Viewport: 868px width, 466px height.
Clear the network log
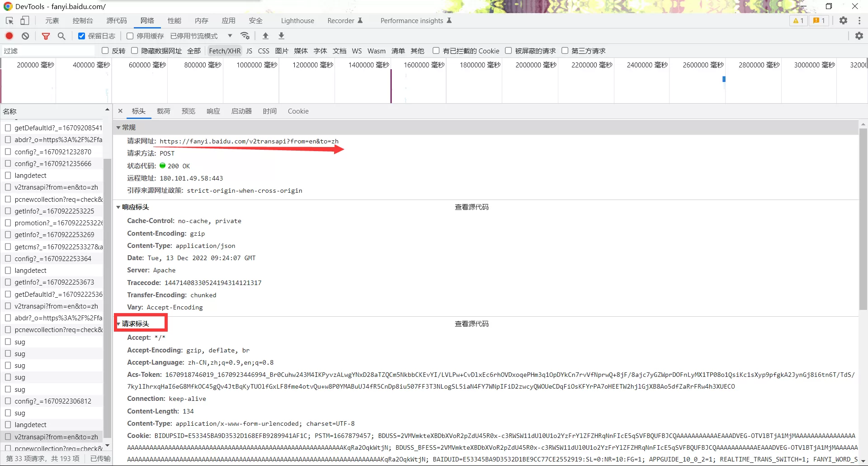[25, 36]
